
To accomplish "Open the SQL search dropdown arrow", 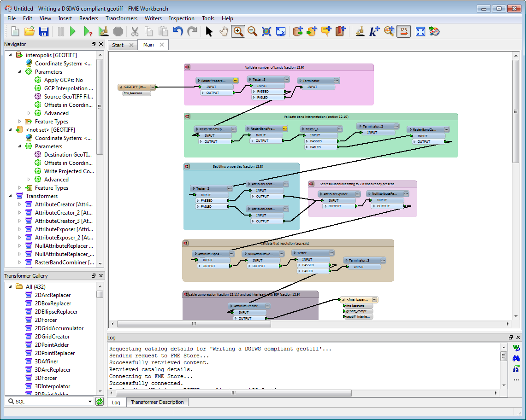I will (x=90, y=401).
